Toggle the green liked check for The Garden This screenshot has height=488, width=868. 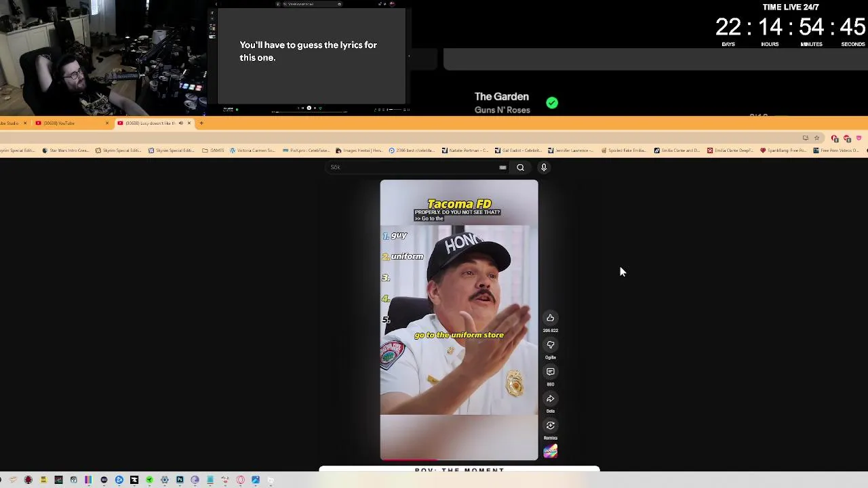(x=552, y=103)
